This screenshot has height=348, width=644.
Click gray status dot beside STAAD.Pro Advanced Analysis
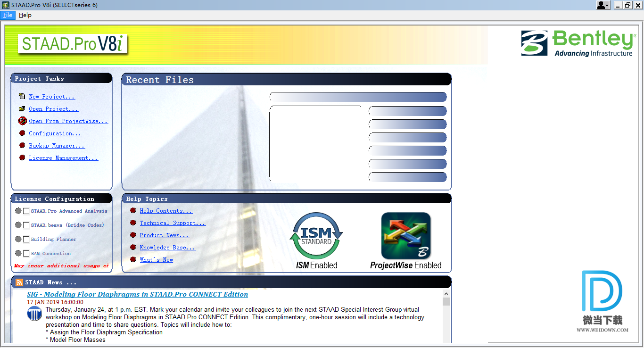tap(18, 211)
